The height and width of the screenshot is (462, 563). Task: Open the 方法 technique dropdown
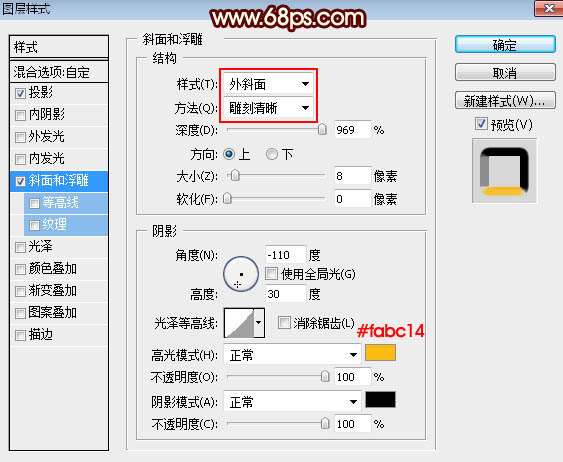[269, 108]
